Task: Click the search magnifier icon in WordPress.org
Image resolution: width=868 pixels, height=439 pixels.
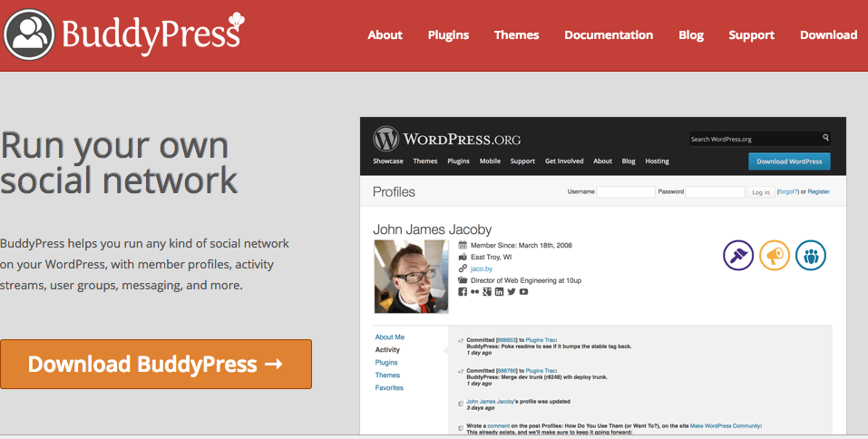Action: (825, 138)
